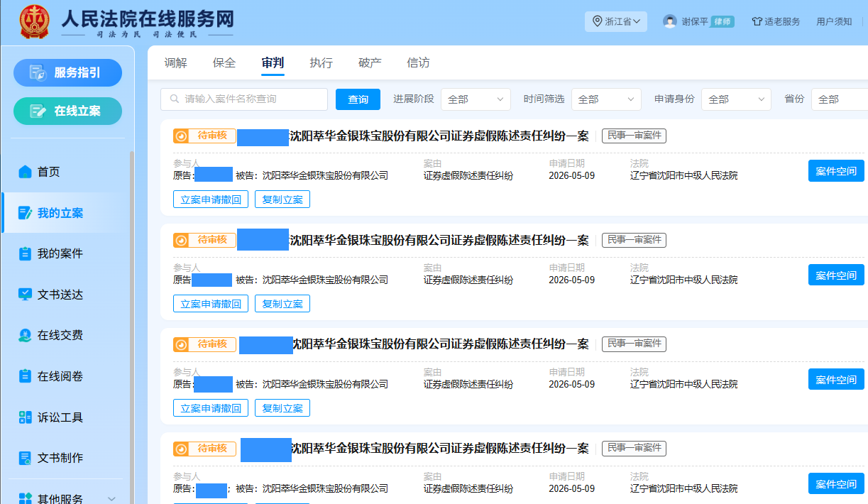Switch to the 调解 tab
The height and width of the screenshot is (504, 868).
pyautogui.click(x=176, y=62)
